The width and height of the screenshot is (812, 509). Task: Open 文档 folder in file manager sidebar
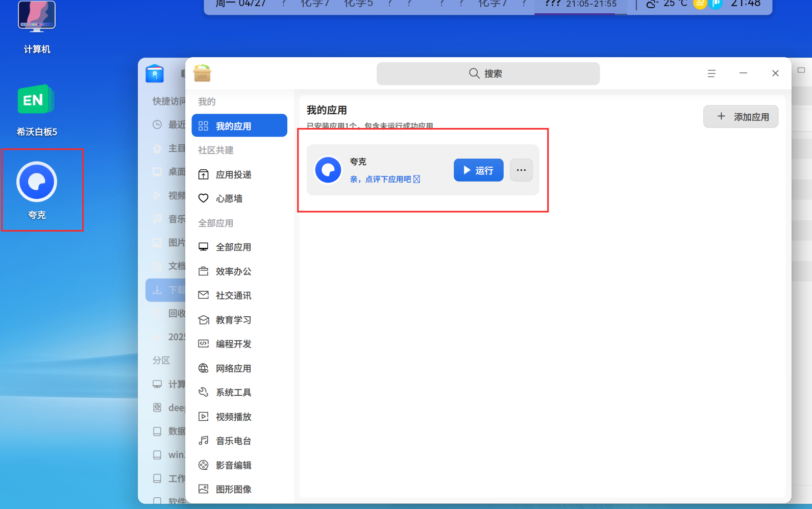(165, 266)
